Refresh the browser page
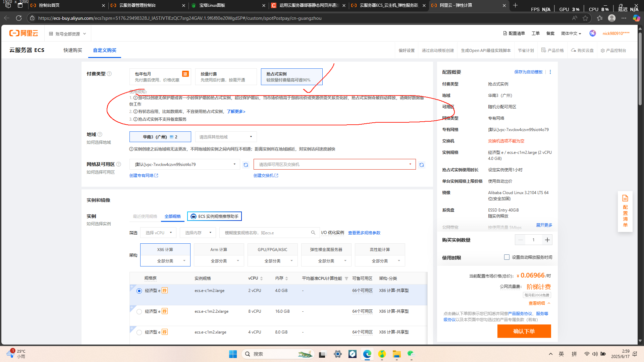 (19, 18)
